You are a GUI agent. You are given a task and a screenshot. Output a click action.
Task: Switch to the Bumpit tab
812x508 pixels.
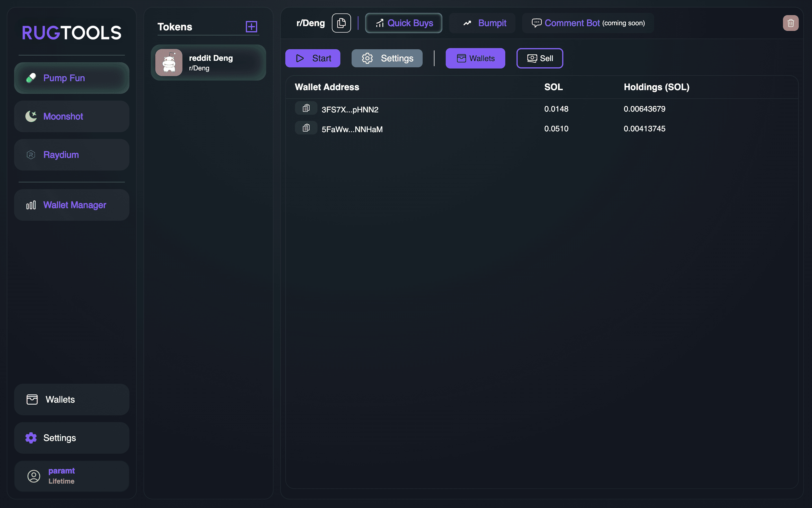[x=482, y=23]
